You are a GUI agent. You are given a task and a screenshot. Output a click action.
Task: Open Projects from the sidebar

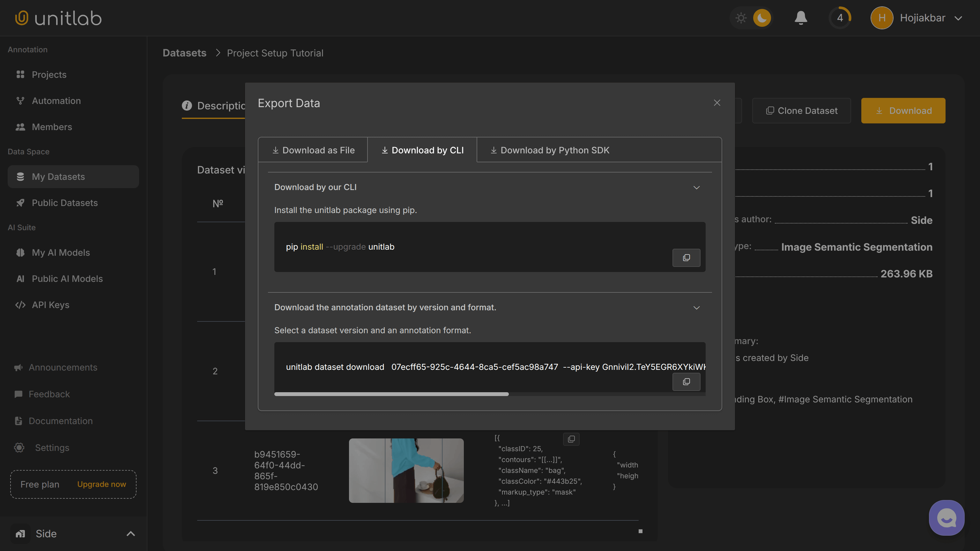pyautogui.click(x=49, y=75)
